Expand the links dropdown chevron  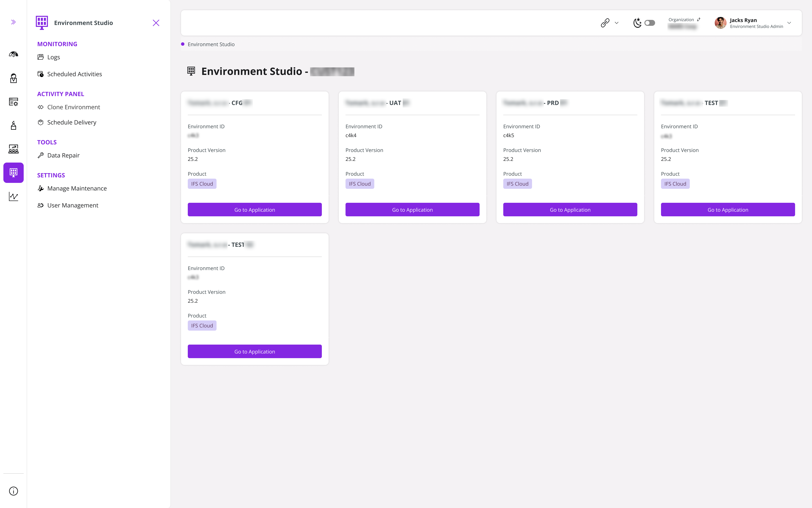pos(617,23)
